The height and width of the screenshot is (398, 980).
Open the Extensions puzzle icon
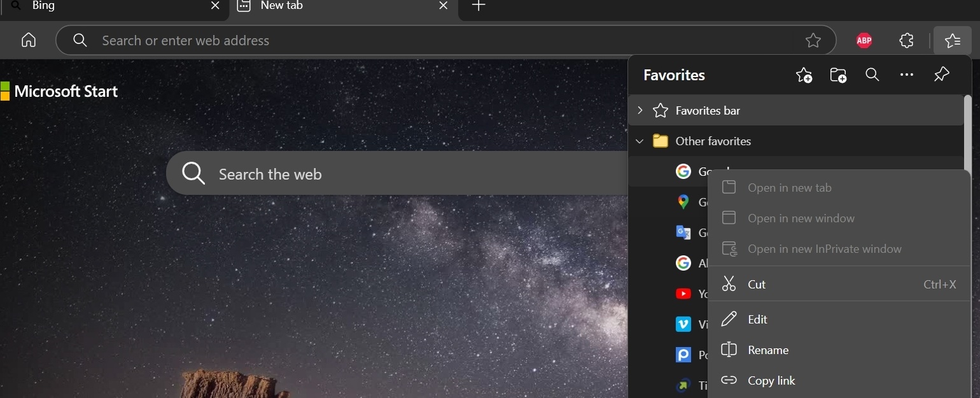(x=906, y=40)
